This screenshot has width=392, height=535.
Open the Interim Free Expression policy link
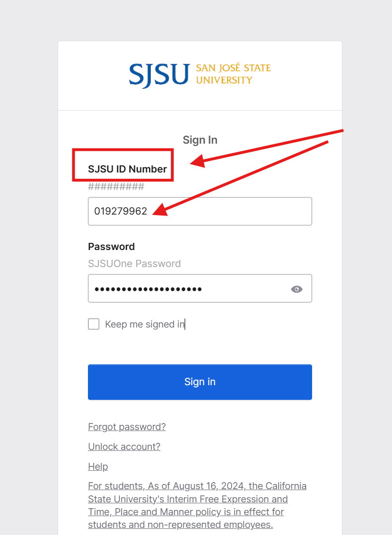(197, 505)
